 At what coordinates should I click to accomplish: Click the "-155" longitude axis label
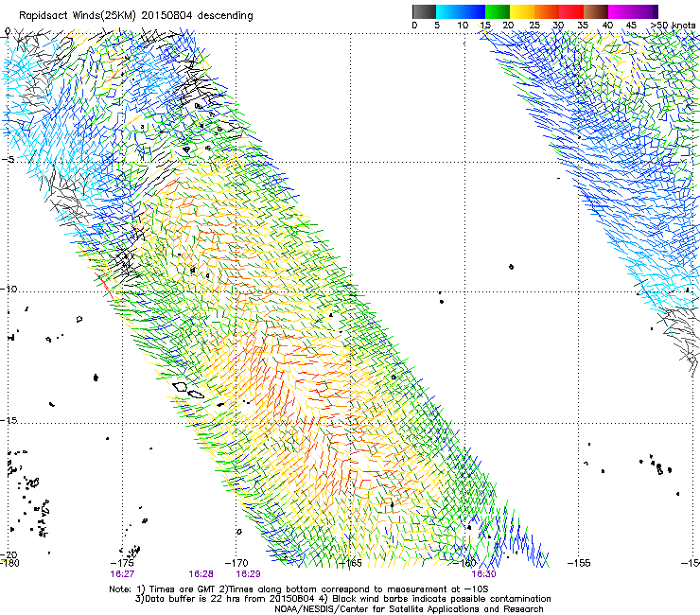[579, 563]
